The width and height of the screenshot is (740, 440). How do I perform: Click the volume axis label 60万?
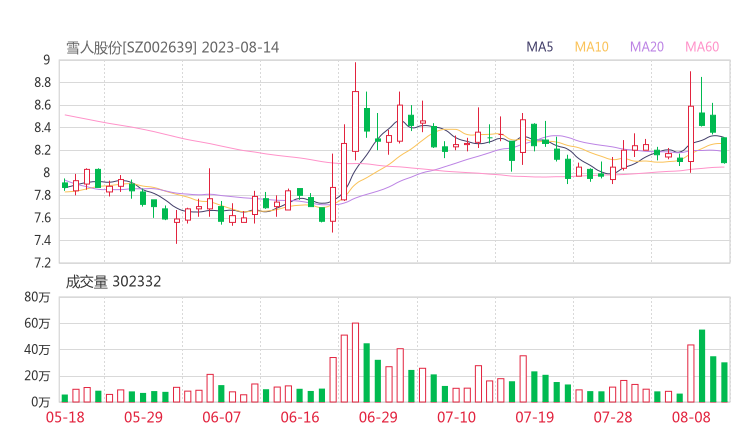37,323
